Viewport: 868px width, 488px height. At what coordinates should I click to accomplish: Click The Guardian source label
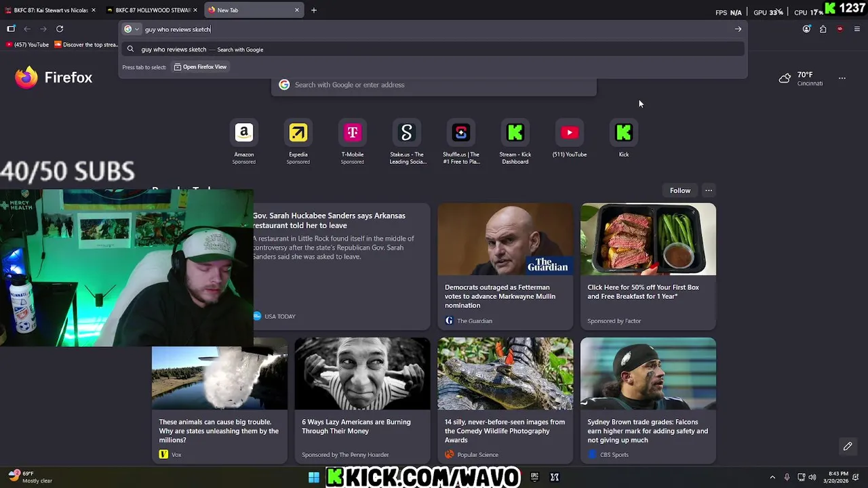474,321
